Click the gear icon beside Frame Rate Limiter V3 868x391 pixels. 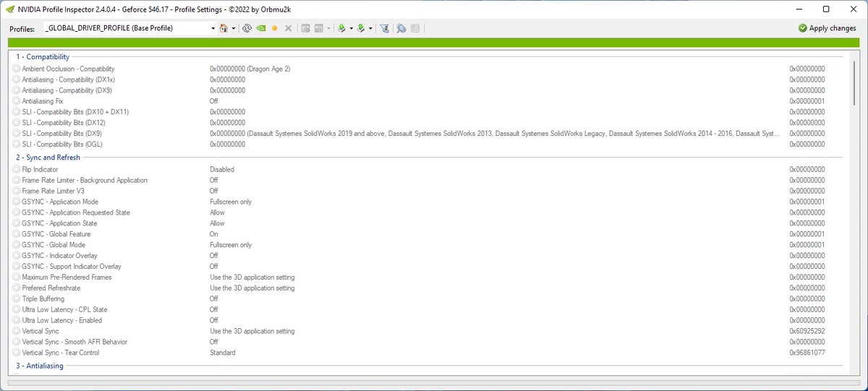17,191
